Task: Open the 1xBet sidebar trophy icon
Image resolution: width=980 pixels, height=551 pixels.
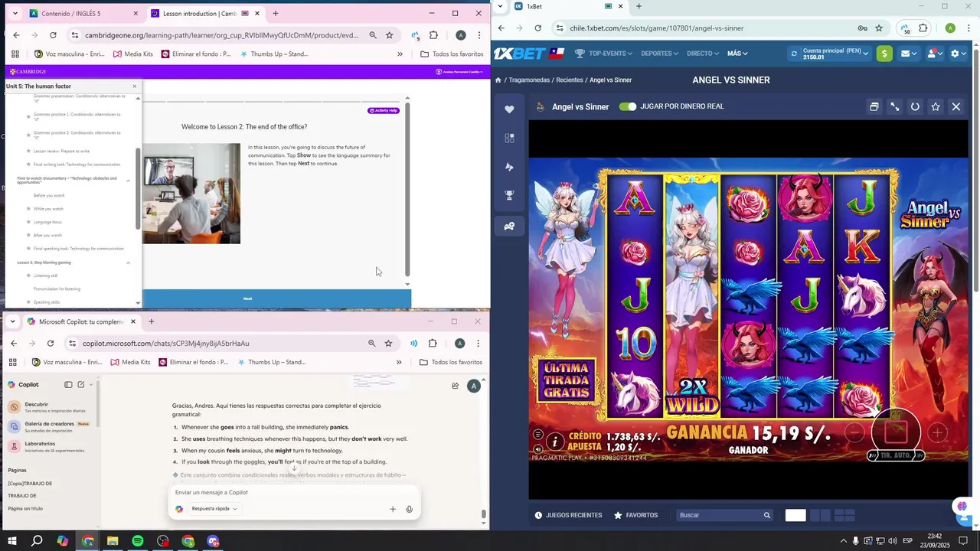Action: coord(509,196)
